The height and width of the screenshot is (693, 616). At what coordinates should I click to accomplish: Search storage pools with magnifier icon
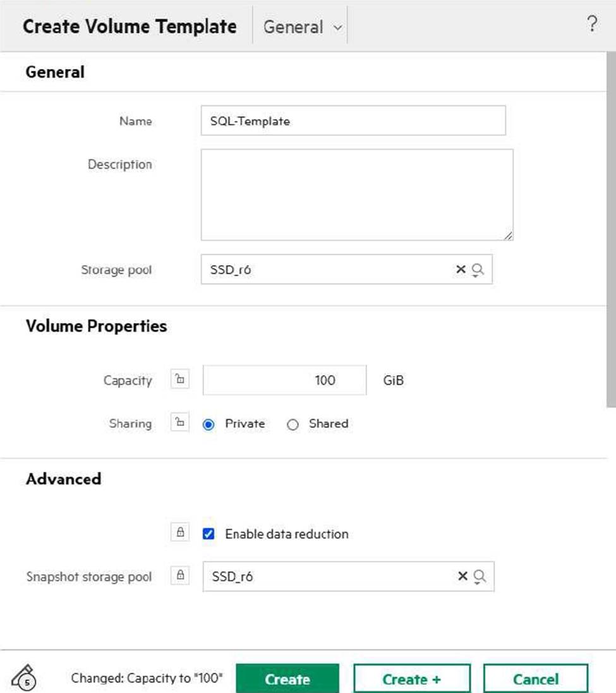[x=478, y=270]
